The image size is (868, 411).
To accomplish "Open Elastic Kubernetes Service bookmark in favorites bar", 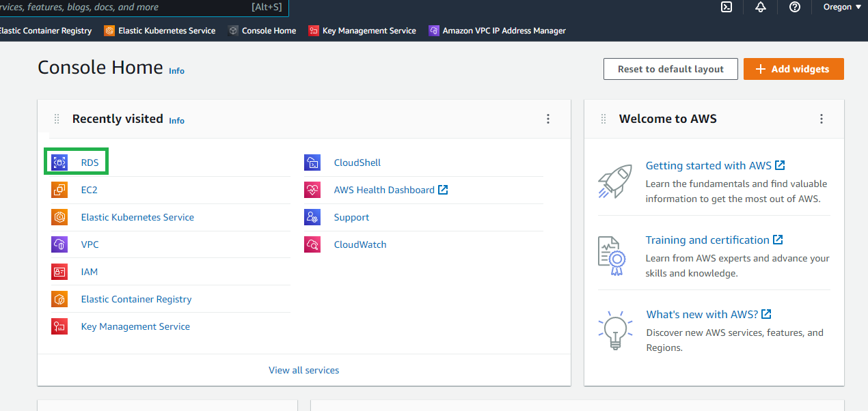I will (x=160, y=31).
